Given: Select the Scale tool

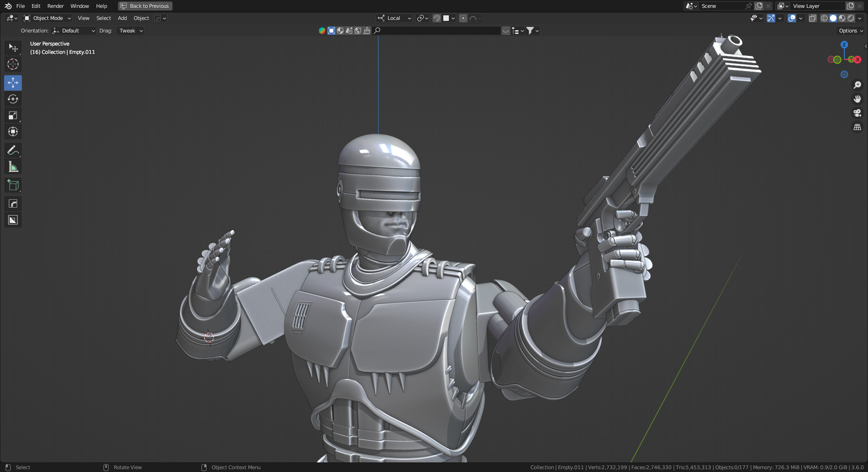Looking at the screenshot, I should 13,115.
